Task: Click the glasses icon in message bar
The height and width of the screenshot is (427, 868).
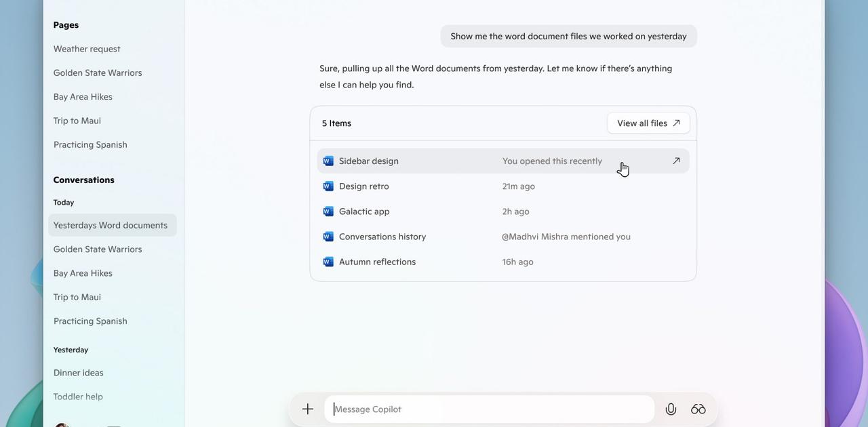Action: (x=698, y=409)
